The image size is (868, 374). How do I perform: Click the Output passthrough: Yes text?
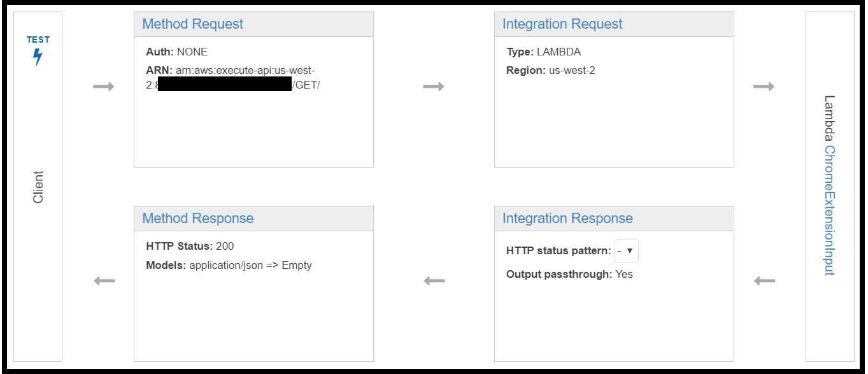pyautogui.click(x=569, y=274)
